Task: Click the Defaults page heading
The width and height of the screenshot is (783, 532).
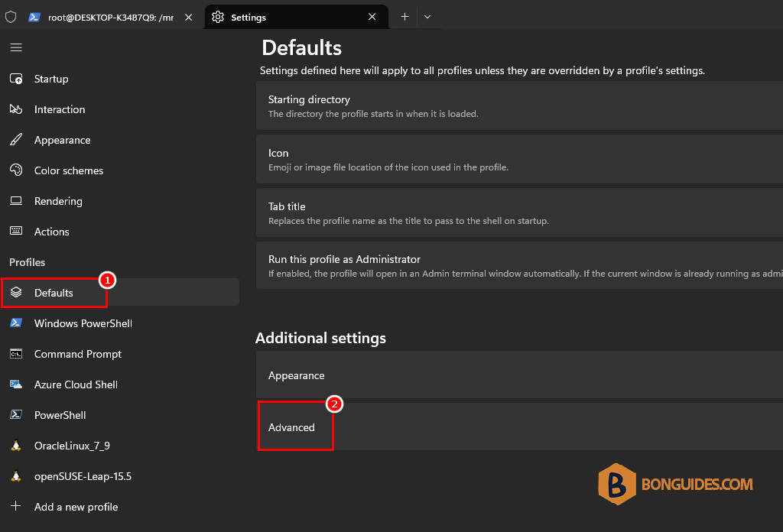Action: [301, 48]
